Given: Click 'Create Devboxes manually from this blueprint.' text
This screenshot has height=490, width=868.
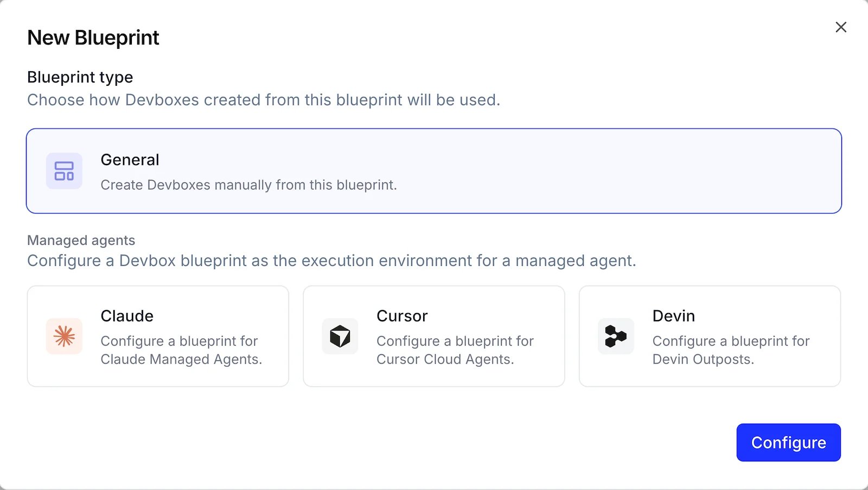Looking at the screenshot, I should coord(249,185).
